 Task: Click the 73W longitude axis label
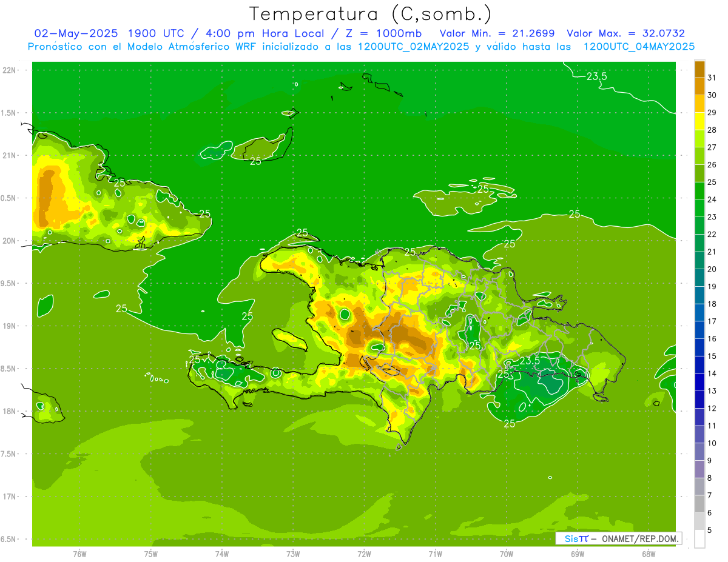pos(293,554)
